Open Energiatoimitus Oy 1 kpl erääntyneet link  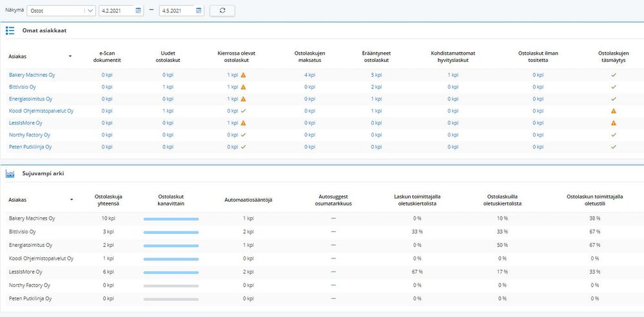(x=376, y=99)
